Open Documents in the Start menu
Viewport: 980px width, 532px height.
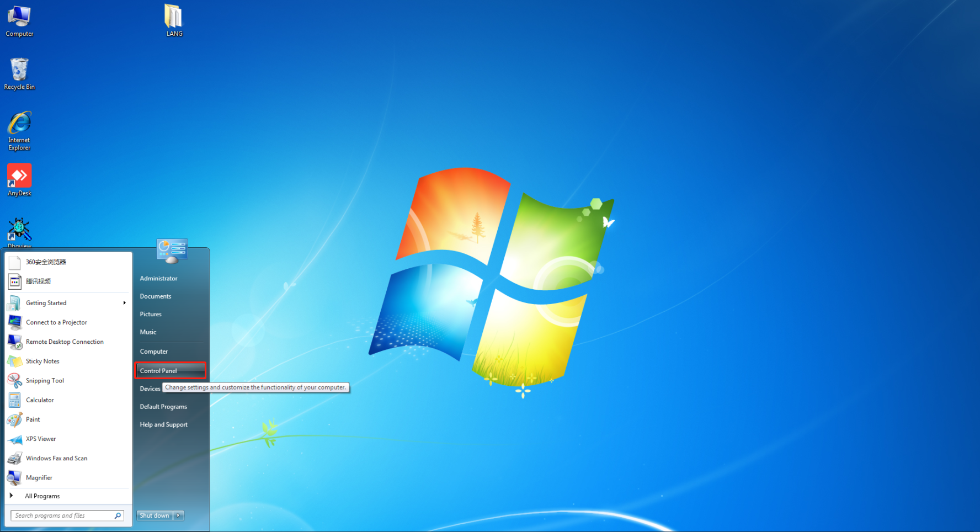[156, 296]
